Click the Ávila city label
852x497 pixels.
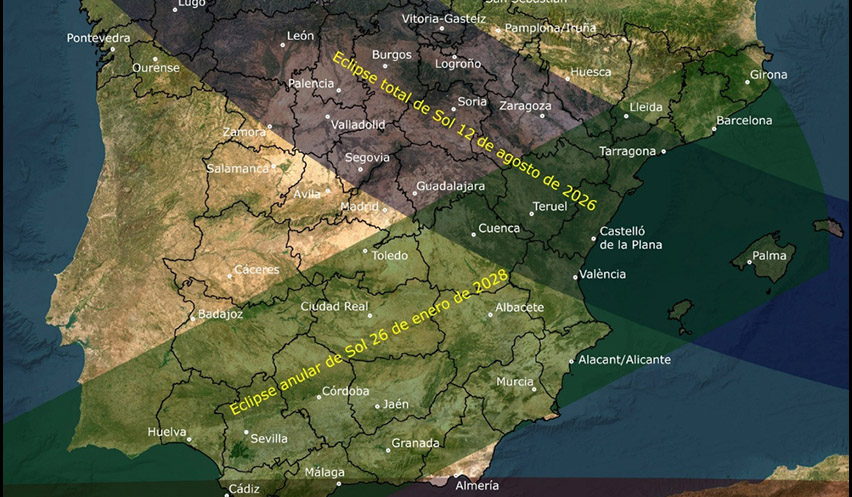307,194
